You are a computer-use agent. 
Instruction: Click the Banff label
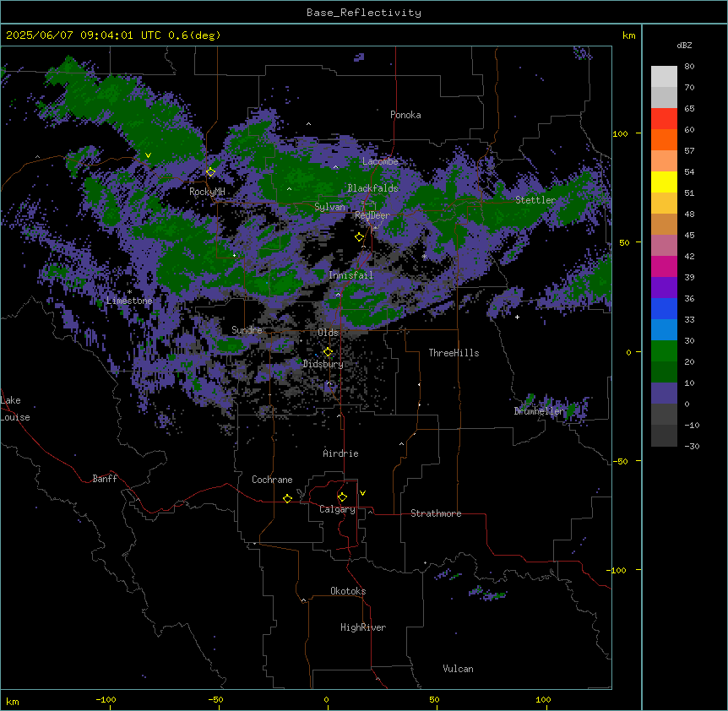(105, 479)
